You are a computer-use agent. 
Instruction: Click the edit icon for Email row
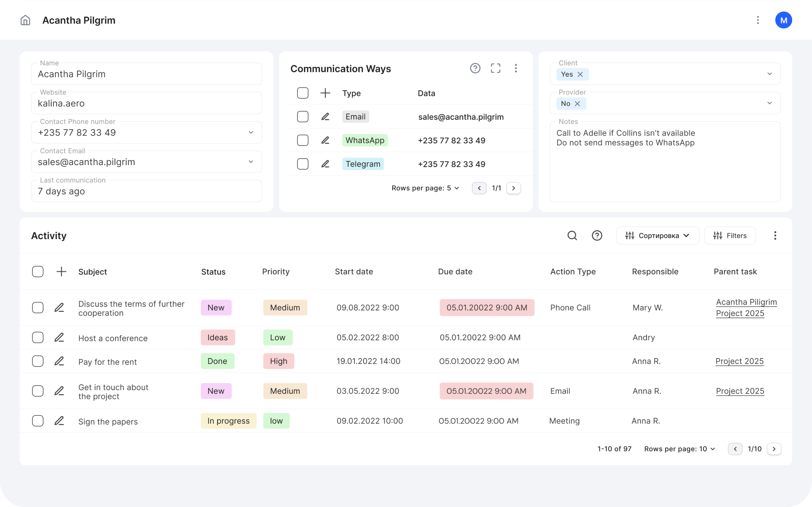click(325, 116)
